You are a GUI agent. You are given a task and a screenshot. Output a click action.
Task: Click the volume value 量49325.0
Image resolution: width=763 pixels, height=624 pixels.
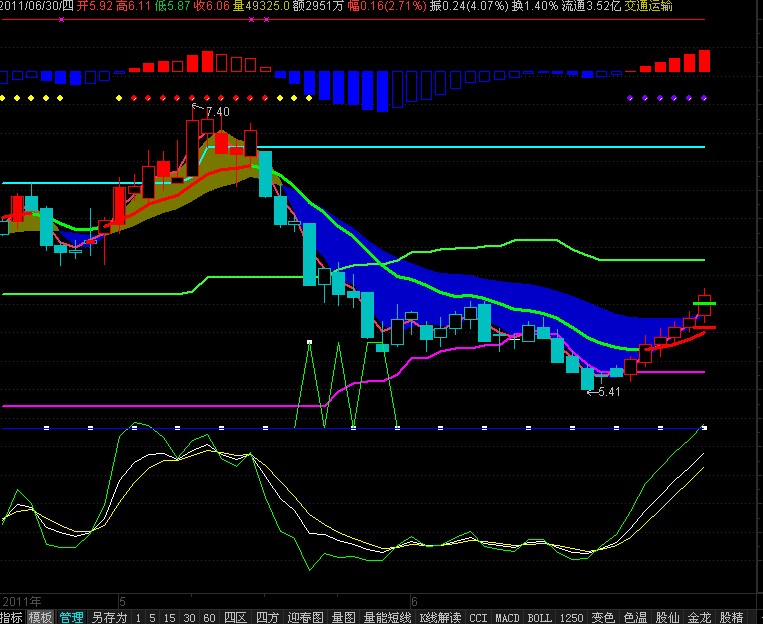coord(261,6)
